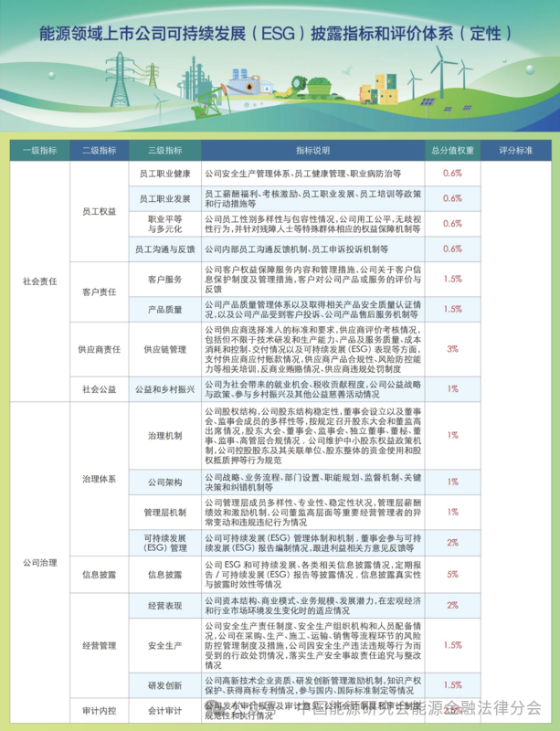Select the 员工职业发展 indicator cell
This screenshot has height=731, width=560.
165,198
